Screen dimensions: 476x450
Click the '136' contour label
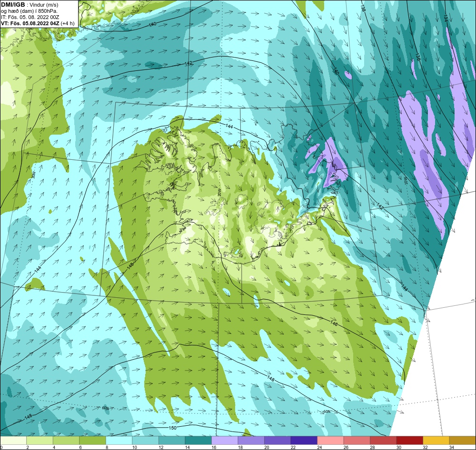pyautogui.click(x=418, y=57)
